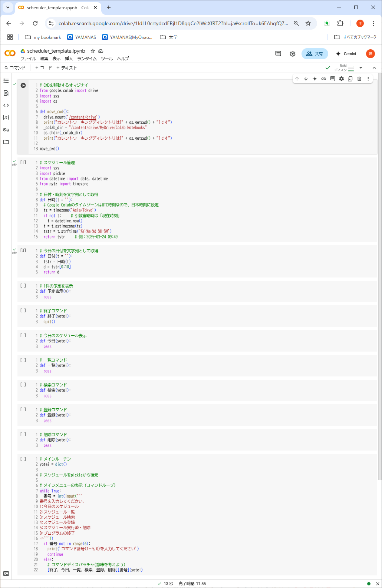This screenshot has width=382, height=588.
Task: Open a new Chrome tab
Action: pyautogui.click(x=109, y=7)
